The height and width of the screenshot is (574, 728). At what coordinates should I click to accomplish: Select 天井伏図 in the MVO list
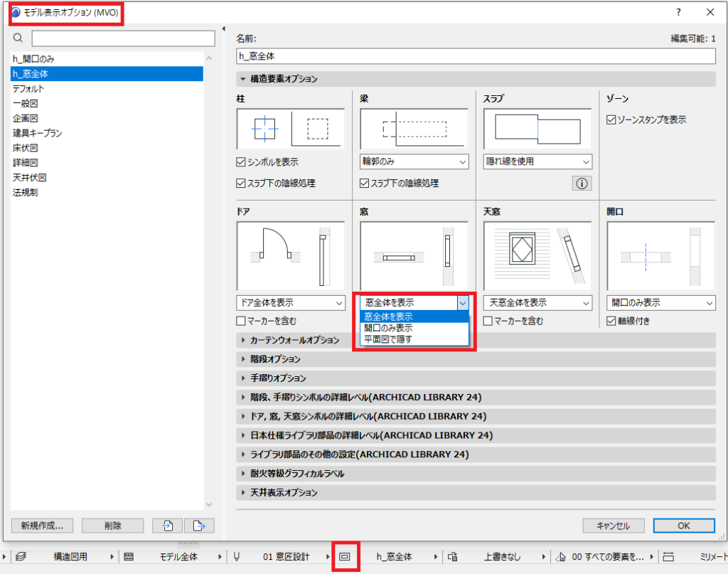tap(107, 178)
